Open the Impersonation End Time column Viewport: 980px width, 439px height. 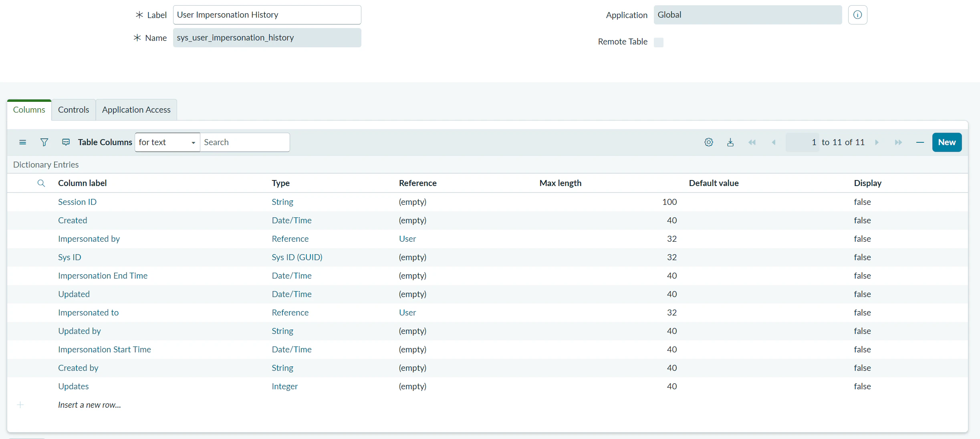coord(103,276)
